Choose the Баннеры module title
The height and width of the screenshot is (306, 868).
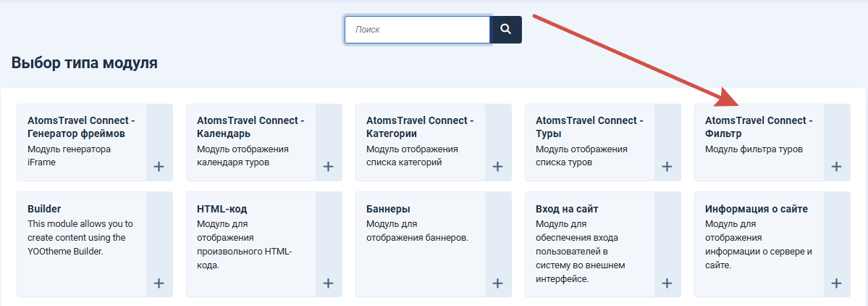pos(388,209)
